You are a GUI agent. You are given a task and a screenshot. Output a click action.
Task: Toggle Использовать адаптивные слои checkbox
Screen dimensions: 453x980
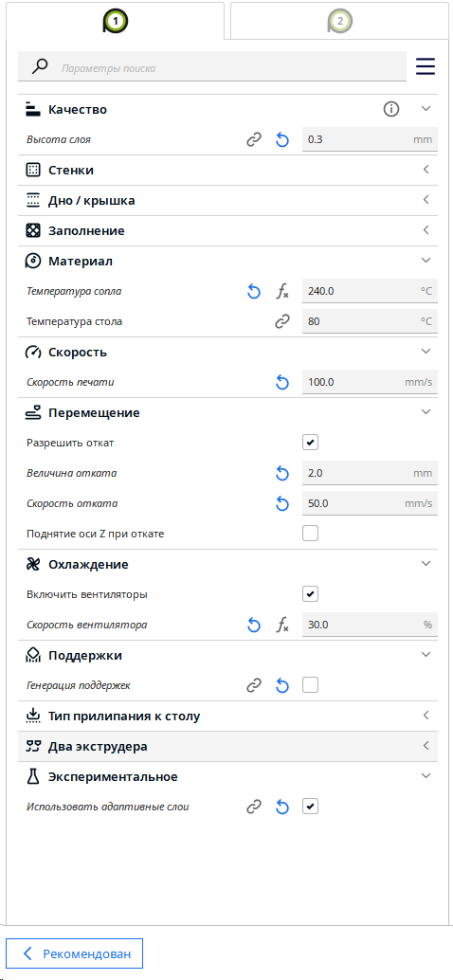[311, 807]
